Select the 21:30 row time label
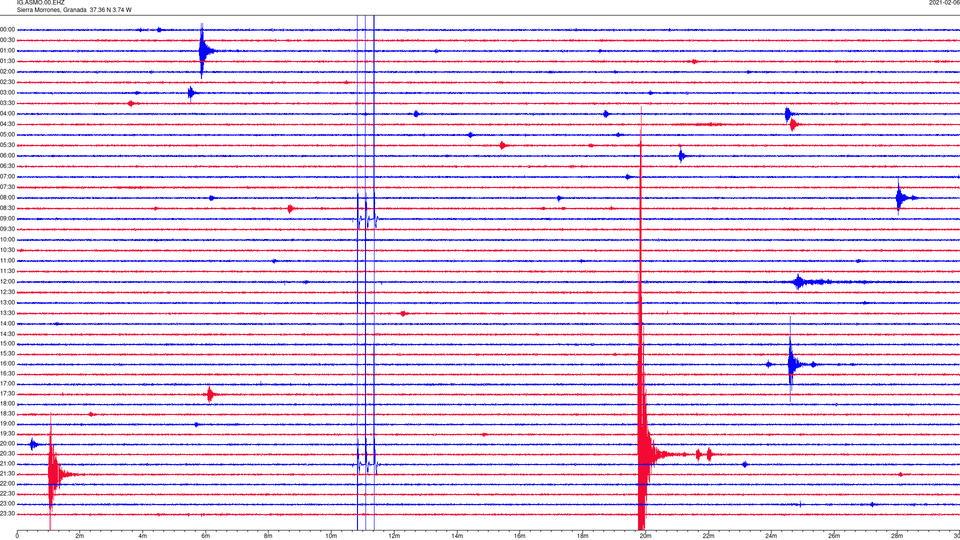The height and width of the screenshot is (540, 960). point(8,474)
